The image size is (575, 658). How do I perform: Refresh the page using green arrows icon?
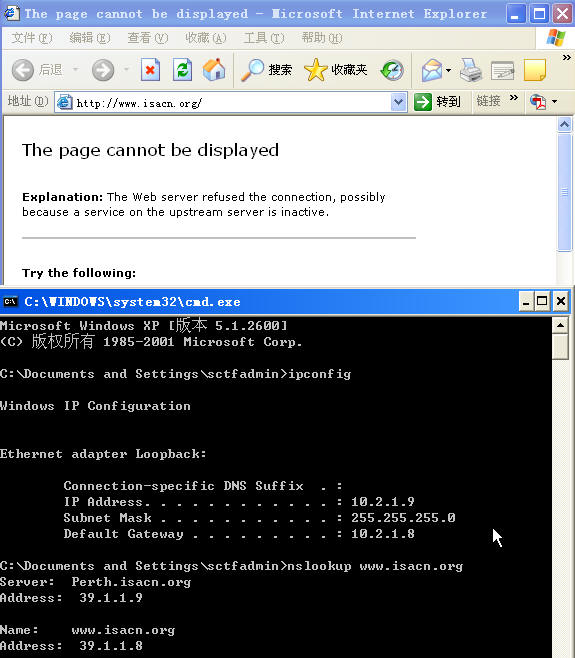pos(183,70)
